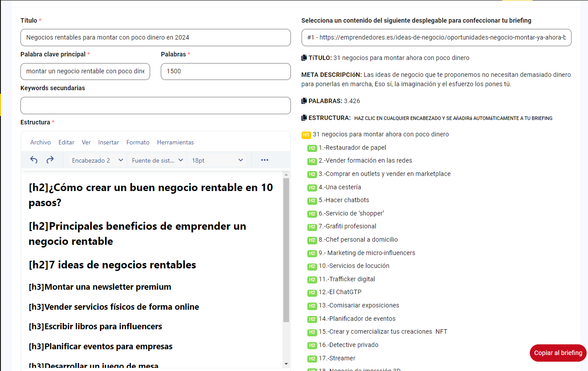The height and width of the screenshot is (371, 588).
Task: Click editor line Principales beneficios de emprender
Action: (x=137, y=234)
